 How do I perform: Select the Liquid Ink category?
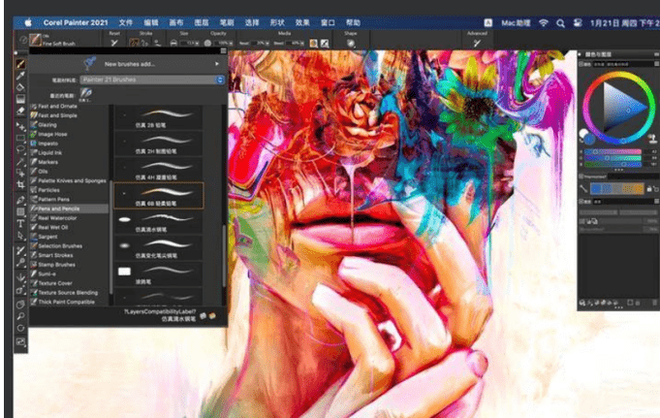point(50,153)
